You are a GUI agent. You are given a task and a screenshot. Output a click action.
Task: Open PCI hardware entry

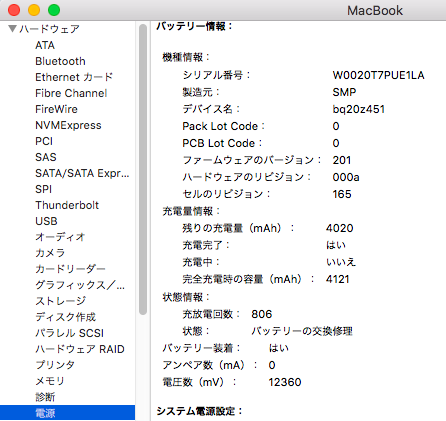coord(44,141)
